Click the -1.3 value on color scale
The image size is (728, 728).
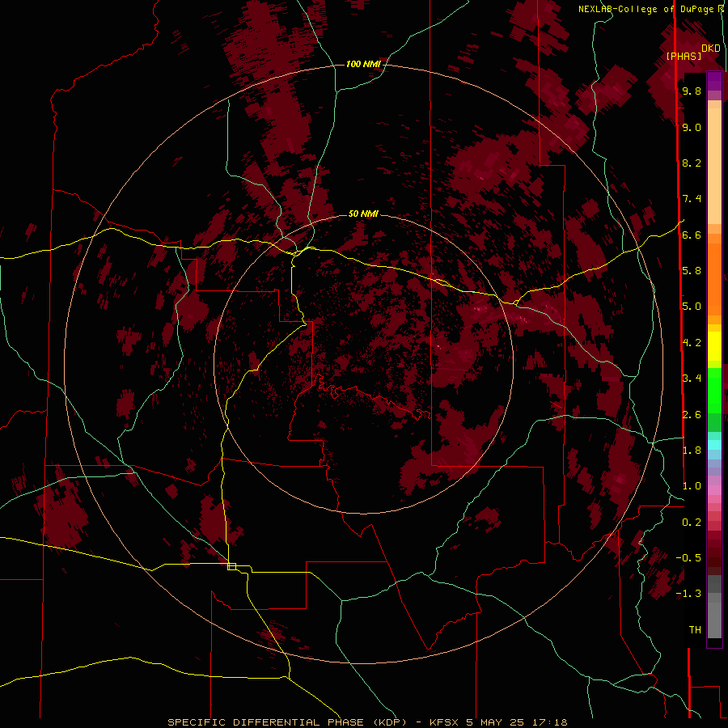(x=688, y=594)
